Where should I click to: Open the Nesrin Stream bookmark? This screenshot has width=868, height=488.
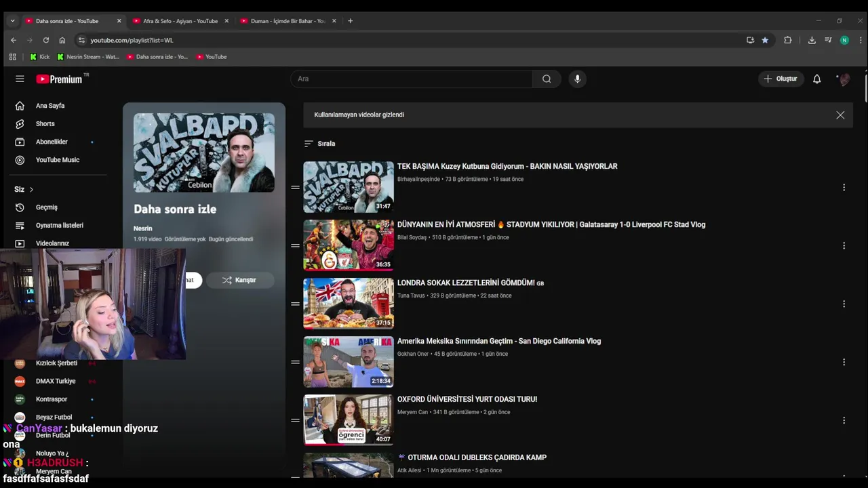pyautogui.click(x=88, y=57)
